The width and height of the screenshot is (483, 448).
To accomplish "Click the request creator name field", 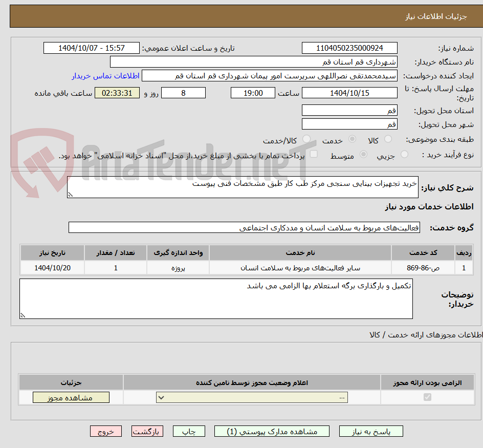I will [270, 76].
